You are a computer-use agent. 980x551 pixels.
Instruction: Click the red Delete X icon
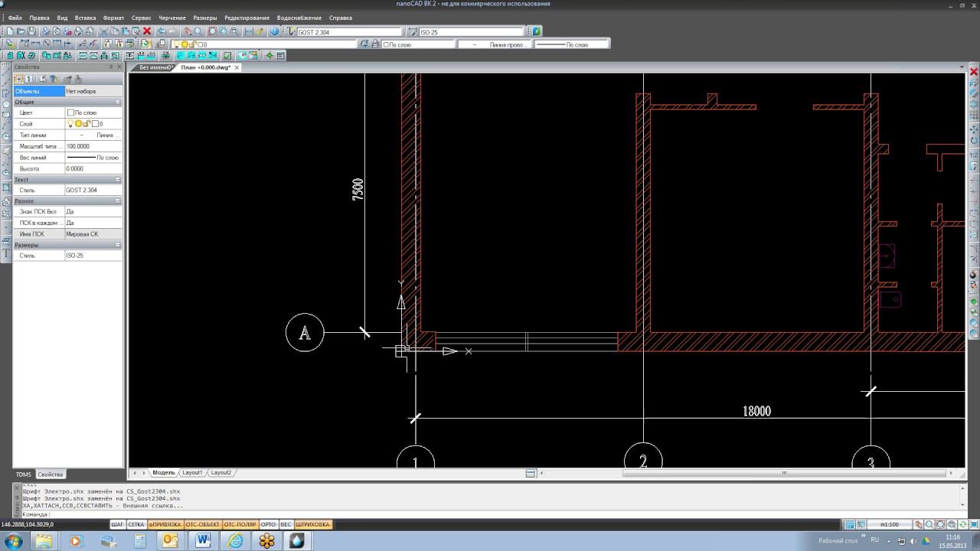147,31
